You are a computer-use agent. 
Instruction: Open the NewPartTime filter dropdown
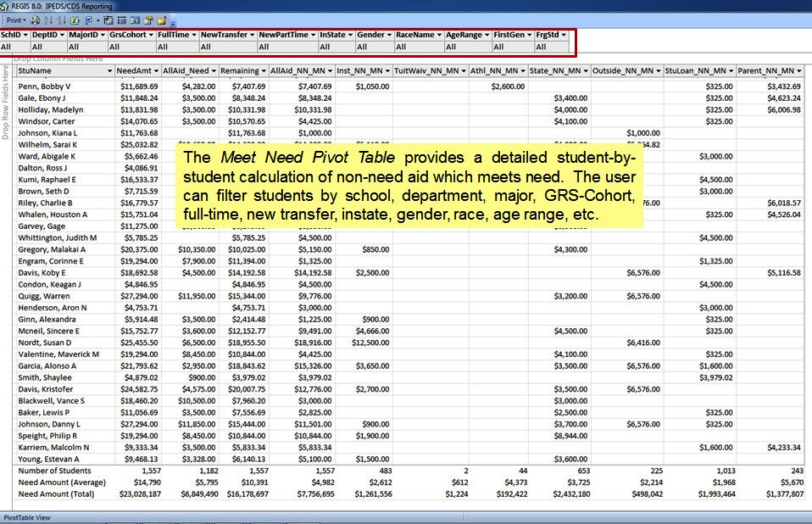pos(314,35)
